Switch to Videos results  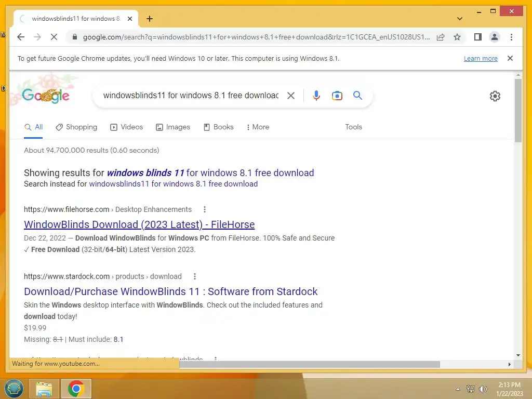tap(127, 127)
